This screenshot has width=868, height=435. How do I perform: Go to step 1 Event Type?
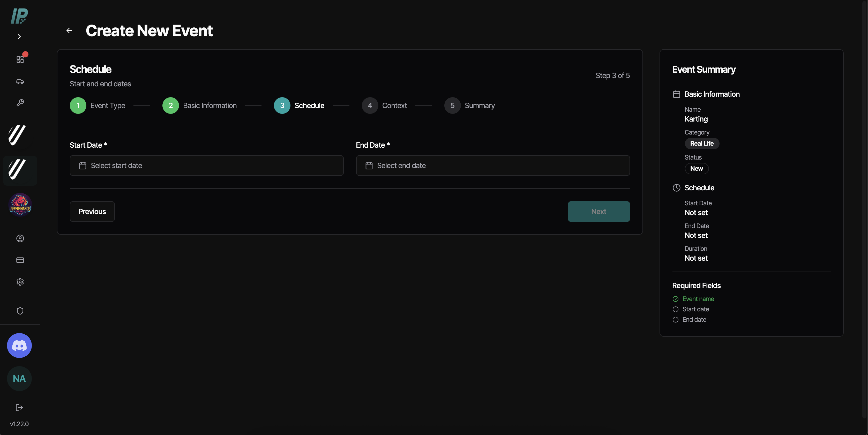pyautogui.click(x=98, y=106)
